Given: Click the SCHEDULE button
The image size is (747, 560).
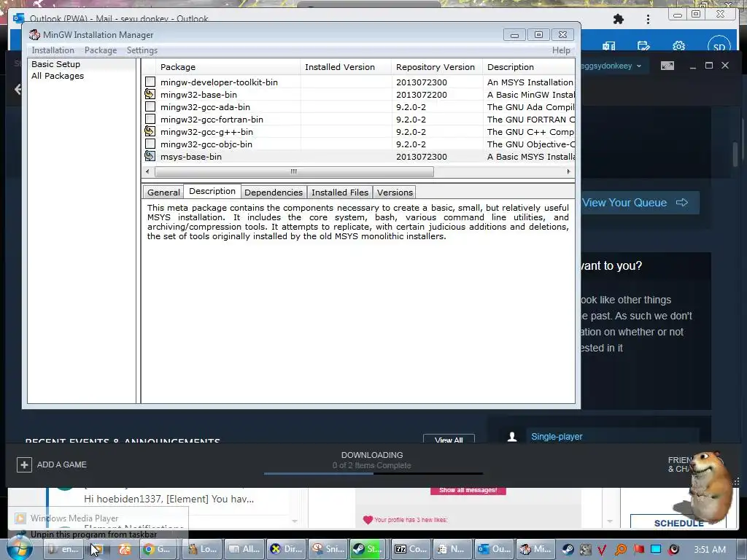Looking at the screenshot, I should pyautogui.click(x=678, y=523).
